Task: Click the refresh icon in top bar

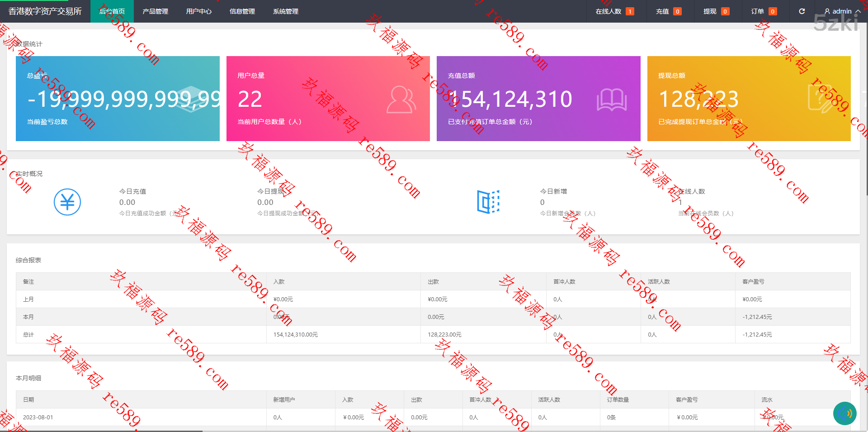Action: coord(802,11)
